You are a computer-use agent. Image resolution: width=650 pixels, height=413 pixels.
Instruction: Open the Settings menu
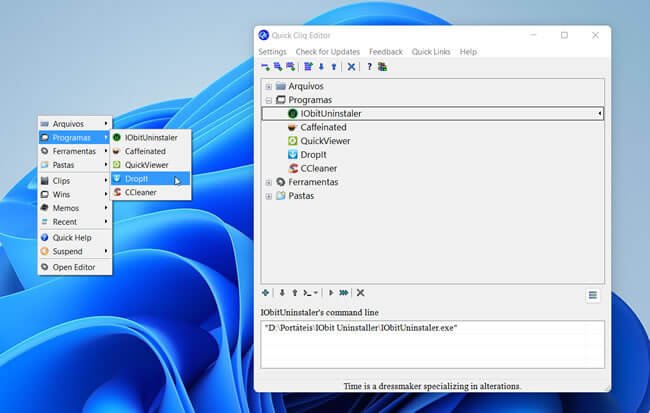tap(272, 52)
